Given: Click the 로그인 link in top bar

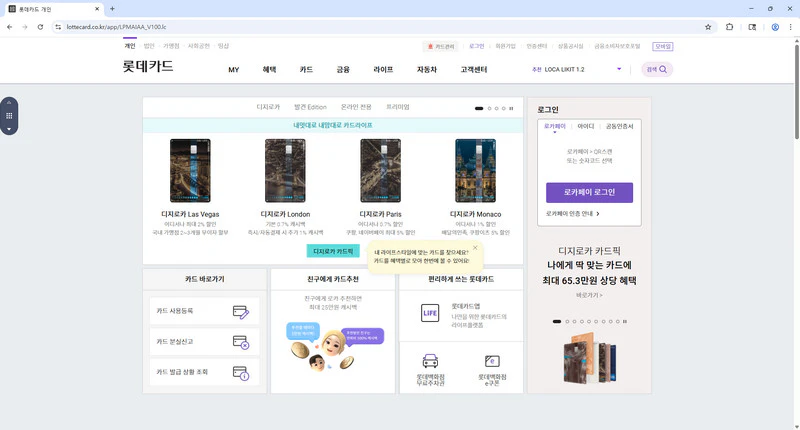Looking at the screenshot, I should 477,46.
